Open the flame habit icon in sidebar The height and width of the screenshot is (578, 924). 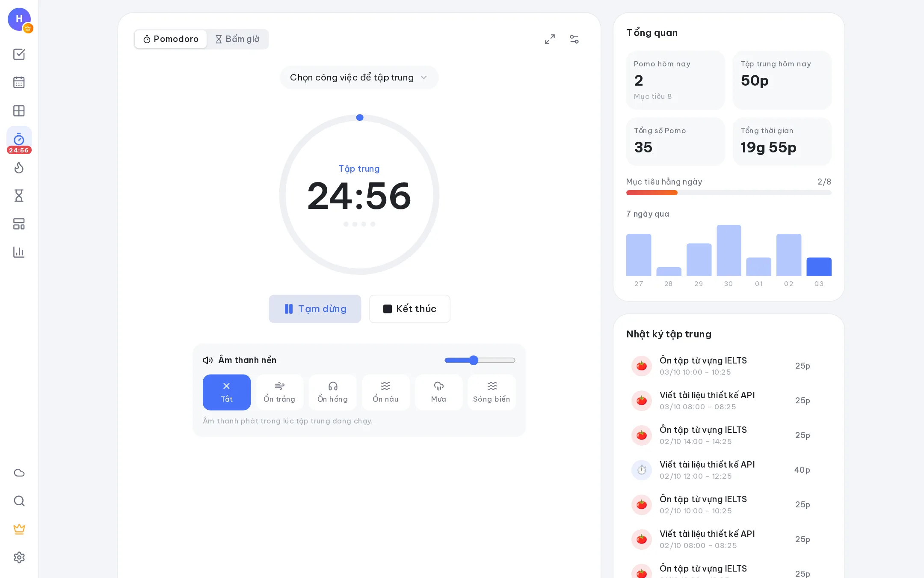tap(19, 167)
